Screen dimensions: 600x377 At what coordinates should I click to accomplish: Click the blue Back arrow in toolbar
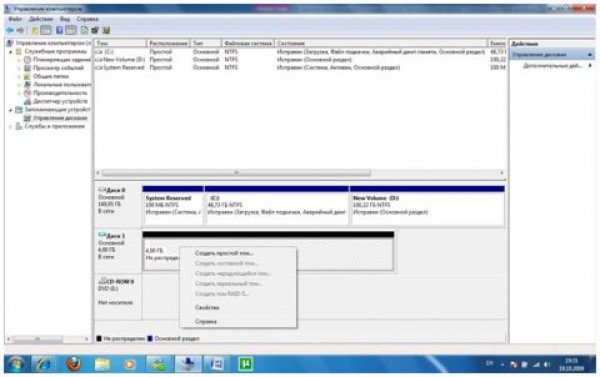pyautogui.click(x=10, y=30)
